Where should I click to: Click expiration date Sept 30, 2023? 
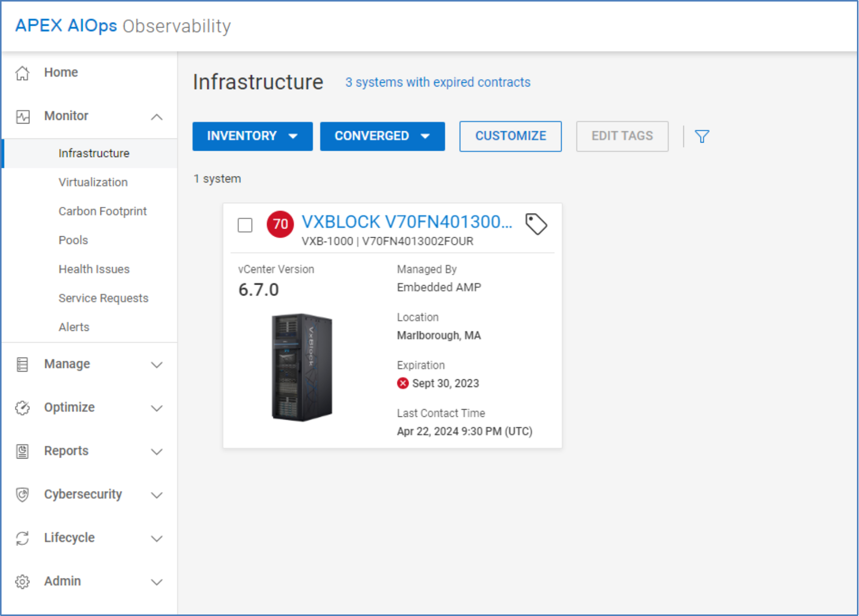(x=445, y=383)
